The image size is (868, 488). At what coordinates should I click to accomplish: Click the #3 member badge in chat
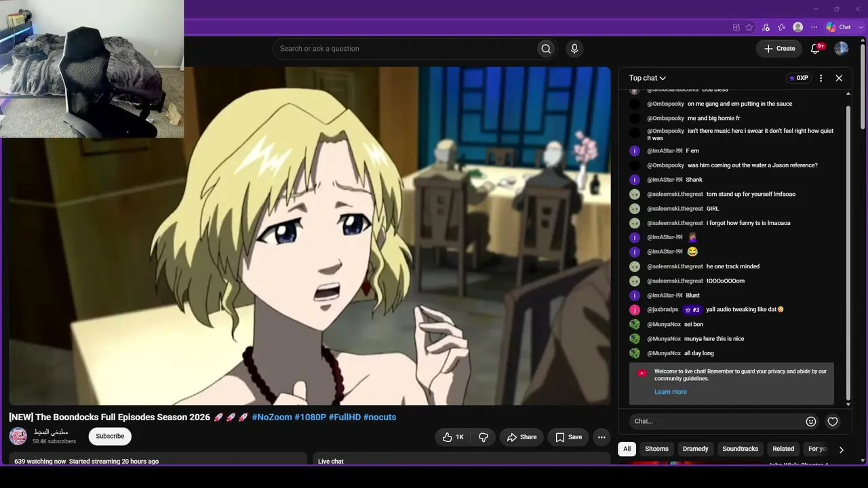click(x=692, y=310)
